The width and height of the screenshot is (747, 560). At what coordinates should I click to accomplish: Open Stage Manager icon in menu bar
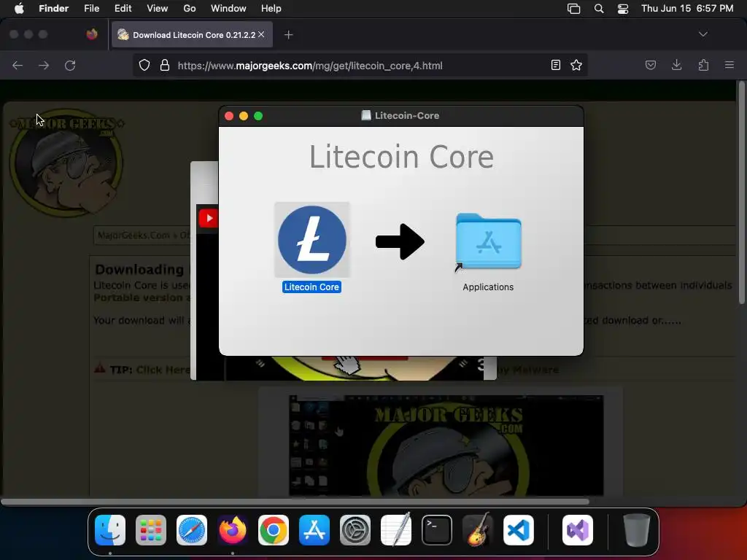[573, 9]
